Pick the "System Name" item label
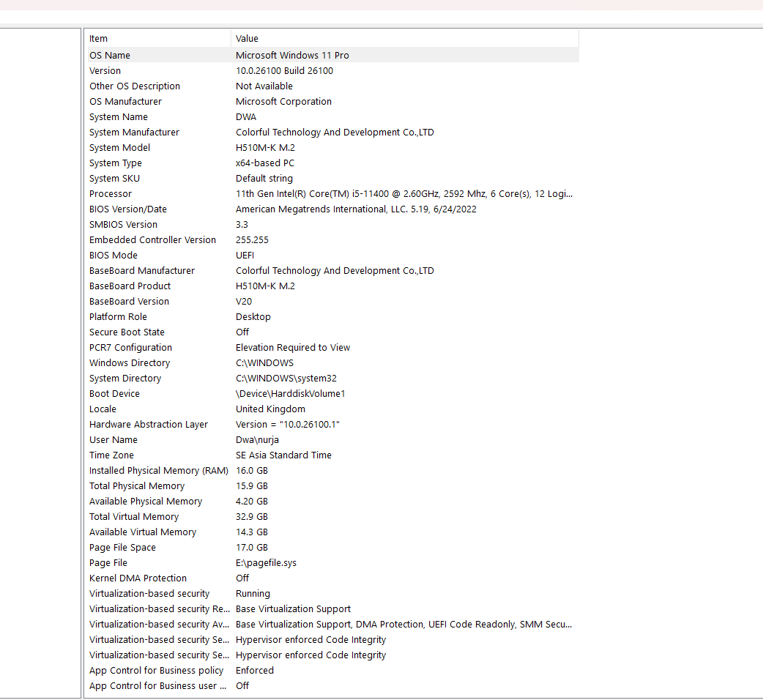 point(118,116)
